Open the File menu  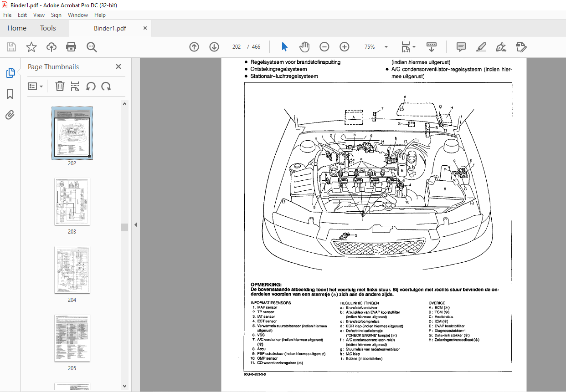click(x=7, y=15)
